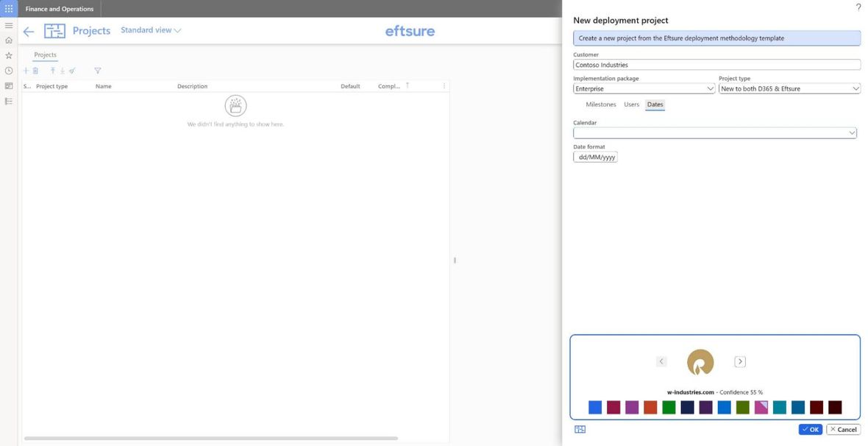Pick the orange color swatch
The width and height of the screenshot is (868, 446).
click(650, 408)
